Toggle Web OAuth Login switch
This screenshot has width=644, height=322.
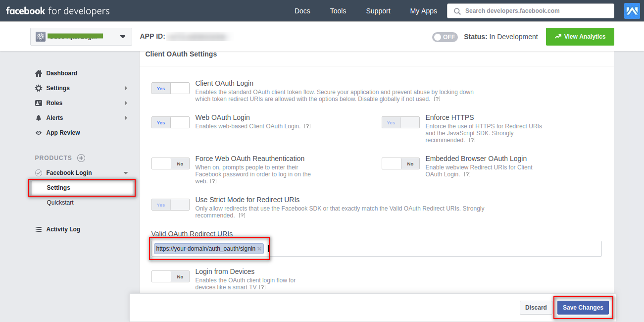pyautogui.click(x=170, y=122)
